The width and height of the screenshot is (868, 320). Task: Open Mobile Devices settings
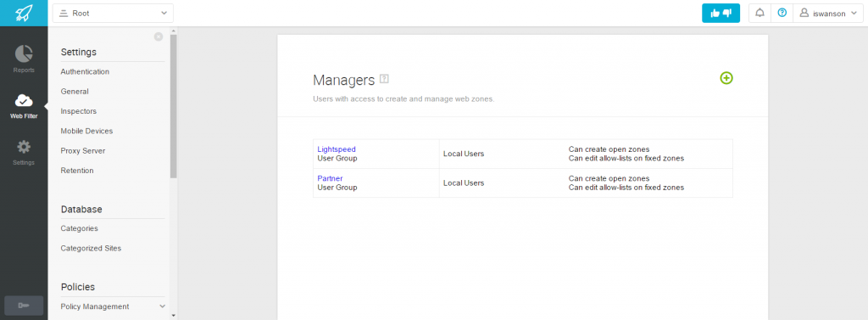[x=87, y=131]
